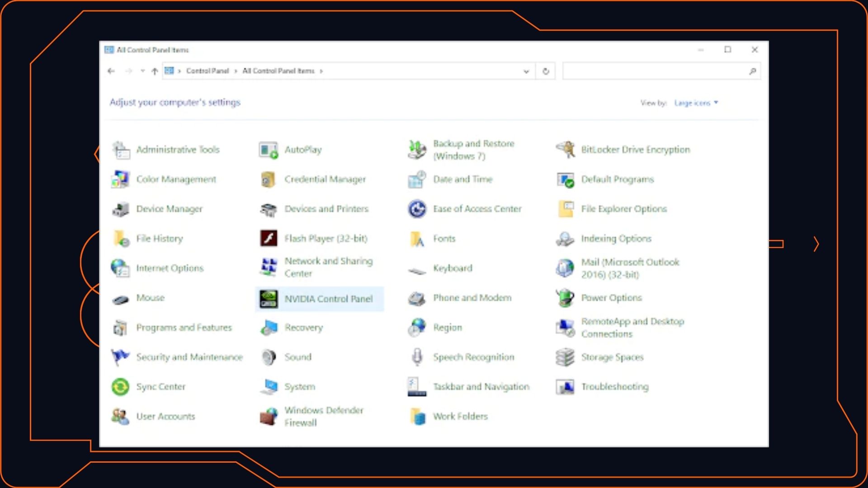Open the Storage Spaces icon
This screenshot has height=488, width=868.
(565, 357)
